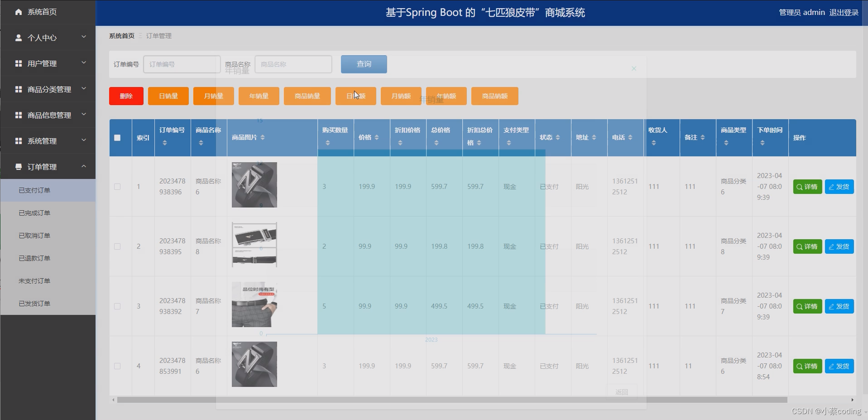The width and height of the screenshot is (868, 420).
Task: View 详情 for order 2023478938392
Action: click(807, 306)
